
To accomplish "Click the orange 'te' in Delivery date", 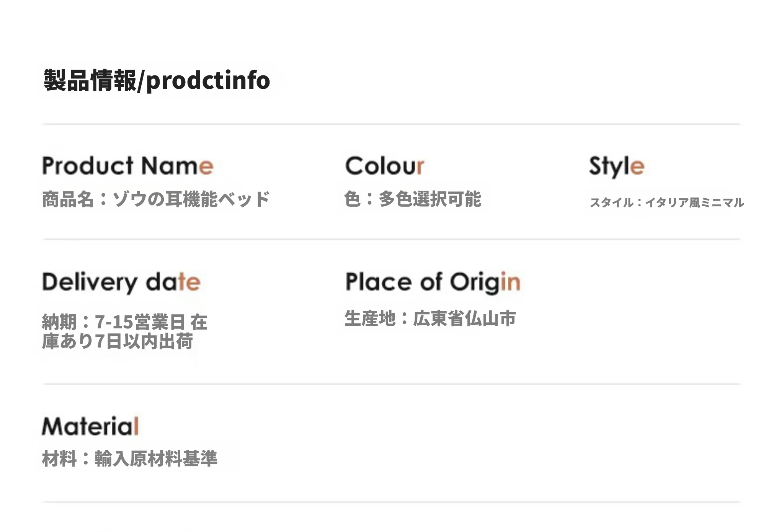I will 189,282.
